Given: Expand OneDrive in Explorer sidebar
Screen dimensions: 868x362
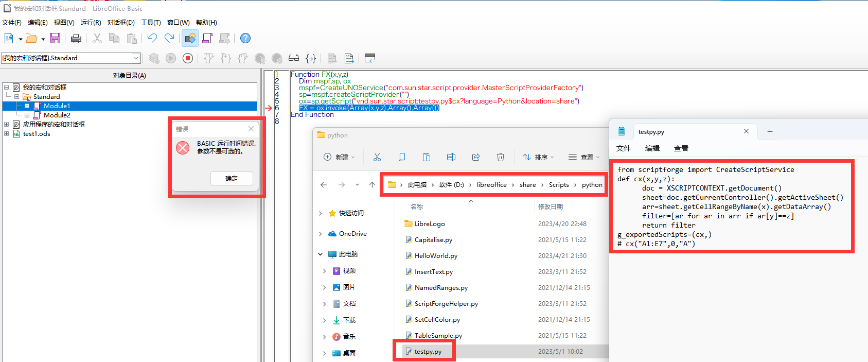Looking at the screenshot, I should point(320,234).
